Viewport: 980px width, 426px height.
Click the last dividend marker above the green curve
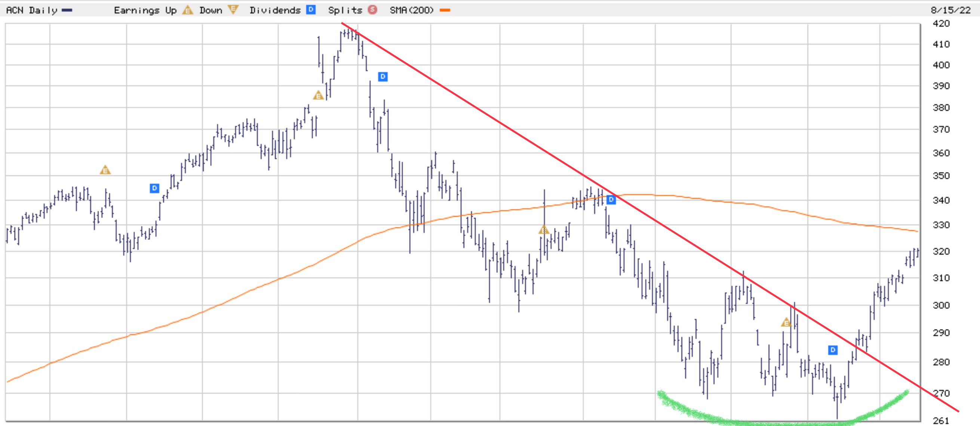pyautogui.click(x=833, y=350)
